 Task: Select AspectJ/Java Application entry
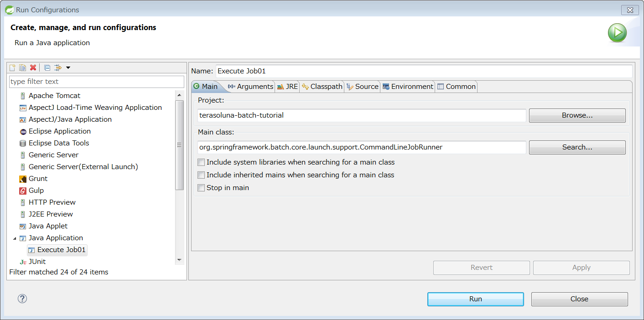coord(70,119)
